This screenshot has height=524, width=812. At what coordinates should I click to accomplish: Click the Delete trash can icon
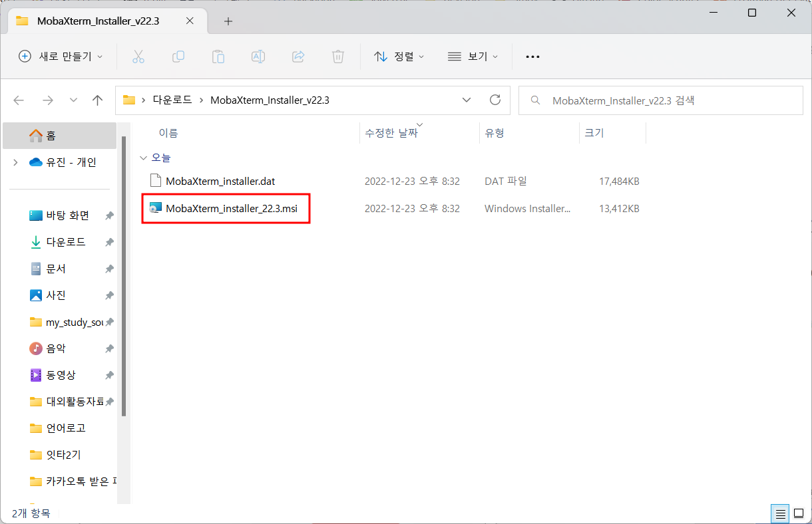338,57
